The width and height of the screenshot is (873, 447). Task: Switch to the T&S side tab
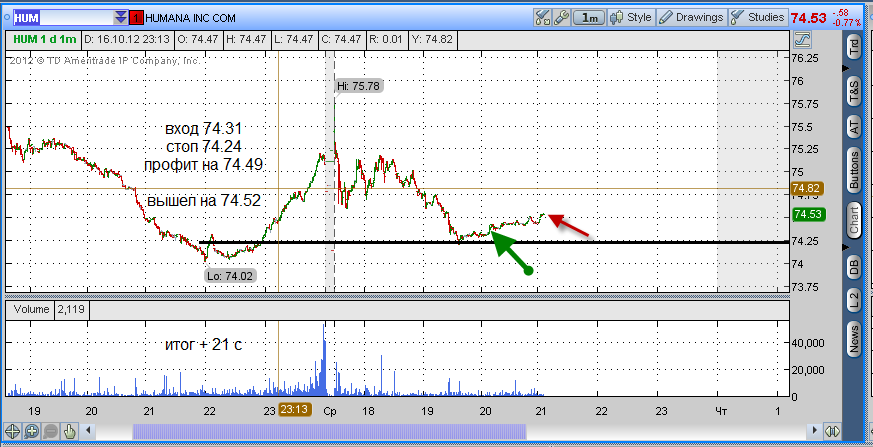[854, 91]
